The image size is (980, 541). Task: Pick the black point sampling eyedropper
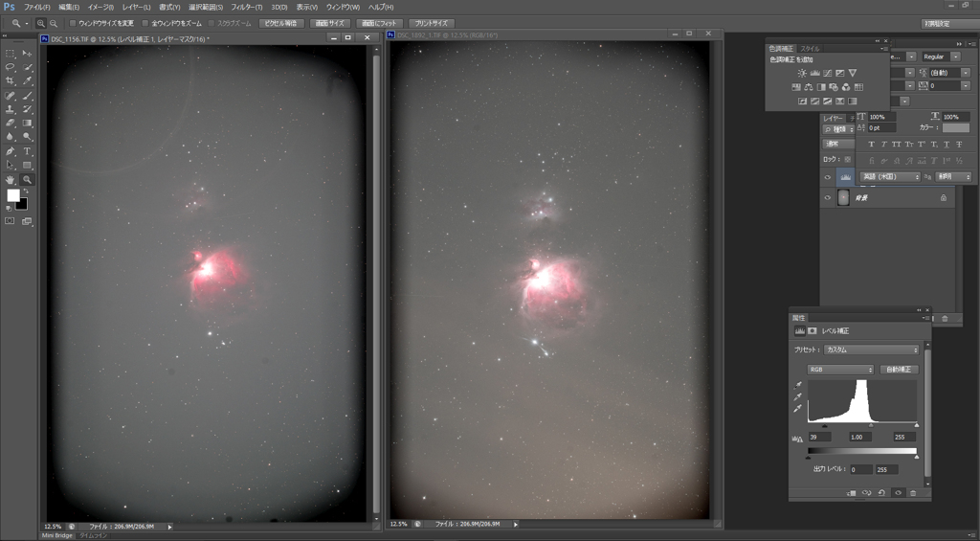799,385
